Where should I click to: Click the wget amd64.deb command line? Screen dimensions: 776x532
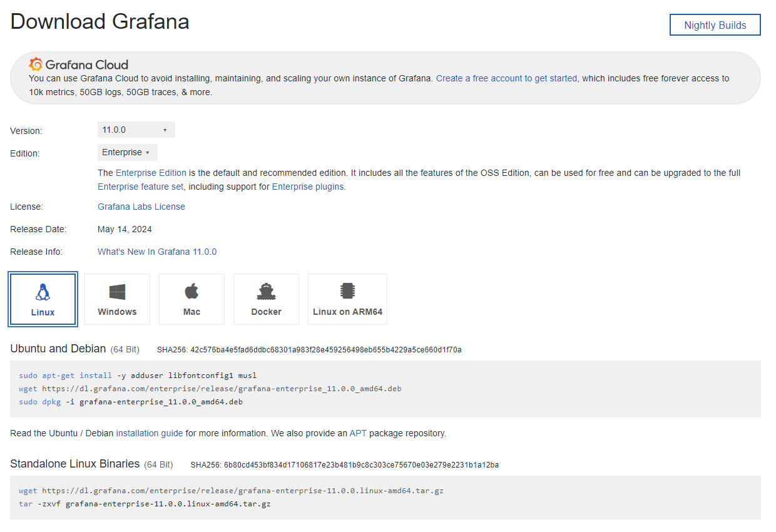pos(210,389)
